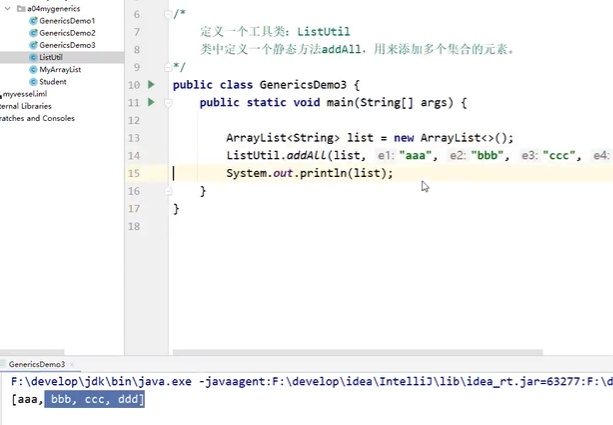Run main method from line 11 gutter
This screenshot has height=425, width=613.
point(151,102)
